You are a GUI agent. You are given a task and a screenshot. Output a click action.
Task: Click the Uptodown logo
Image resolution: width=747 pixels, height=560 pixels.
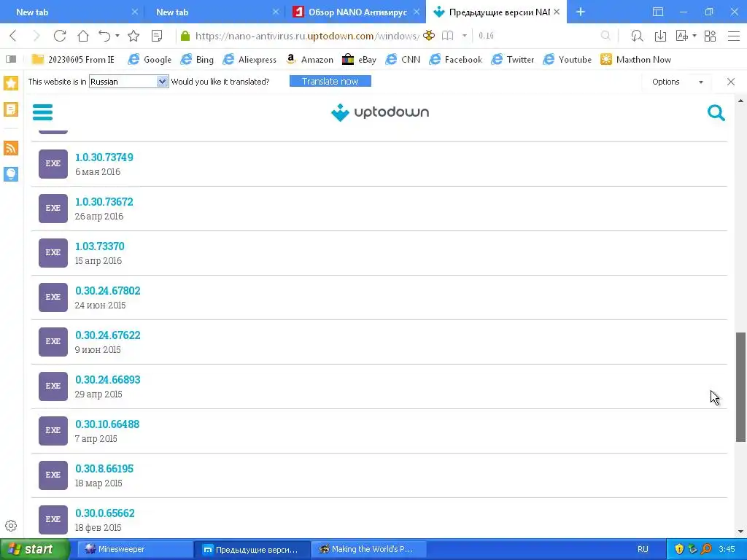380,112
